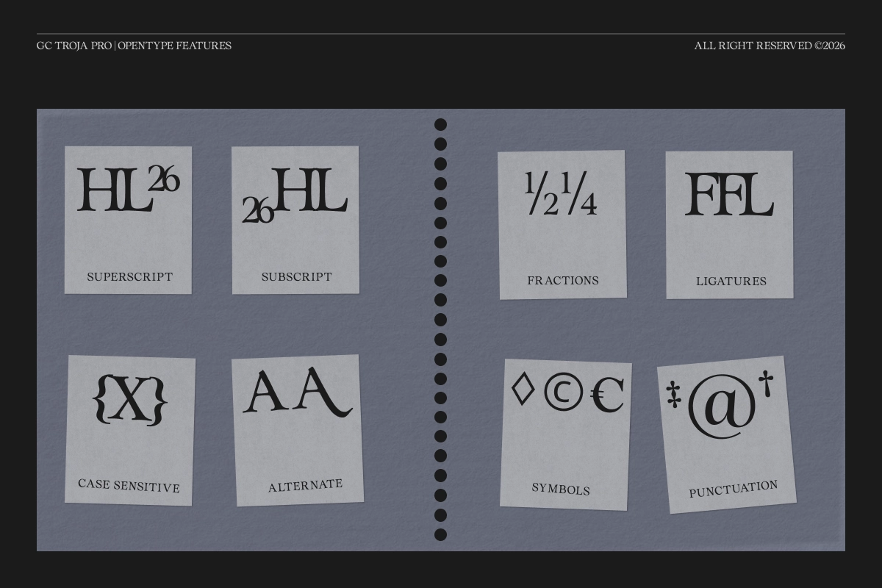The image size is (882, 588).
Task: Open the Fractions feature card
Action: [563, 224]
